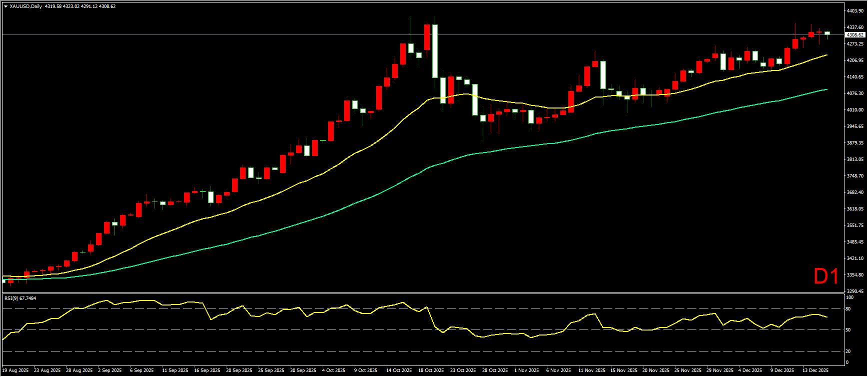The width and height of the screenshot is (868, 377).
Task: Select the 16 Sep 2025 date label
Action: pos(207,370)
